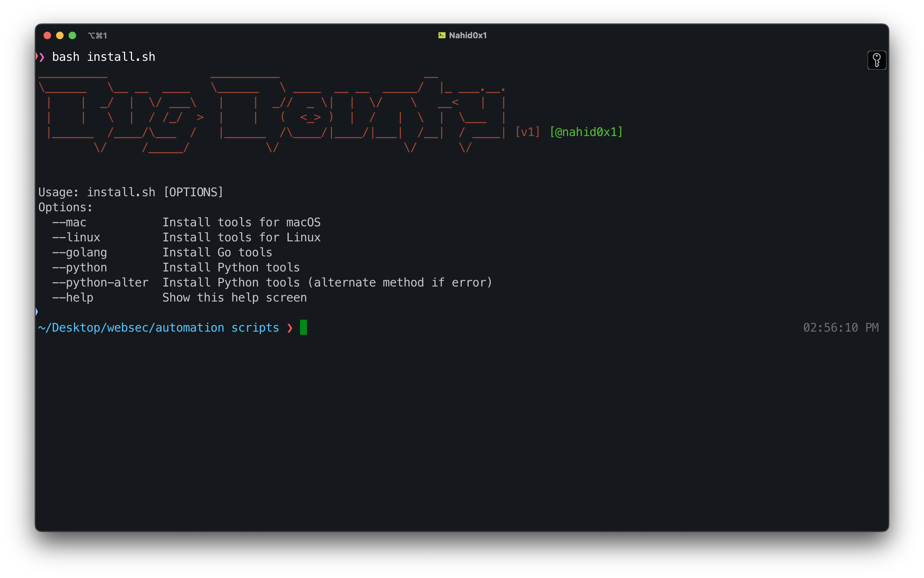Click the --linux option text
This screenshot has height=578, width=924.
pyautogui.click(x=76, y=237)
